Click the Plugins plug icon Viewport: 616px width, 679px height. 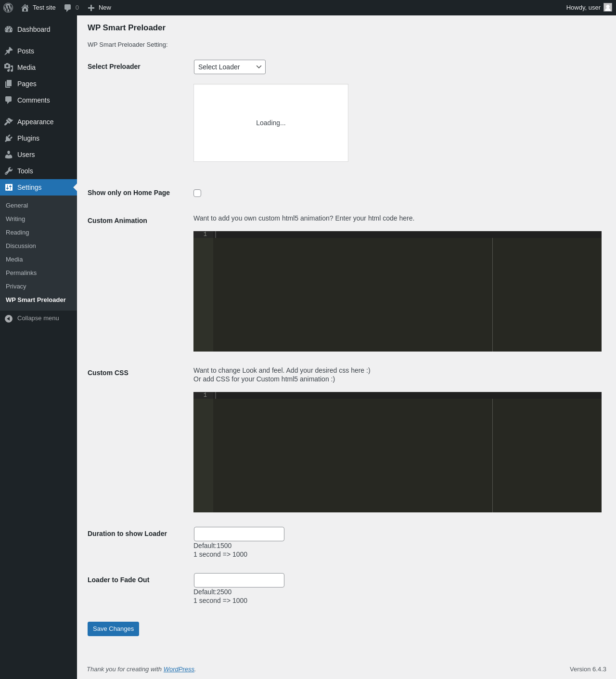(x=9, y=138)
